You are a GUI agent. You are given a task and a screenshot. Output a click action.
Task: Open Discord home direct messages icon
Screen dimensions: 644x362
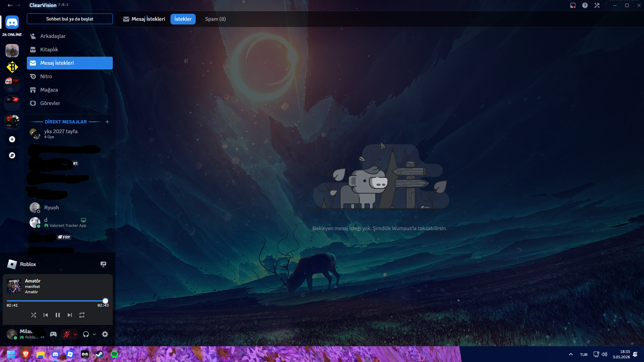pyautogui.click(x=12, y=22)
